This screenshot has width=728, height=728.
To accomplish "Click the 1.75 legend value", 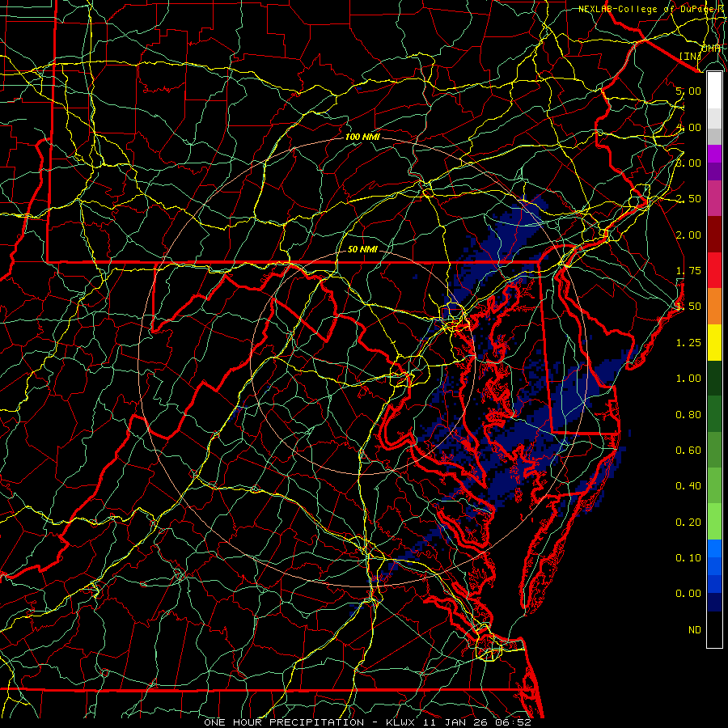I will pyautogui.click(x=688, y=271).
